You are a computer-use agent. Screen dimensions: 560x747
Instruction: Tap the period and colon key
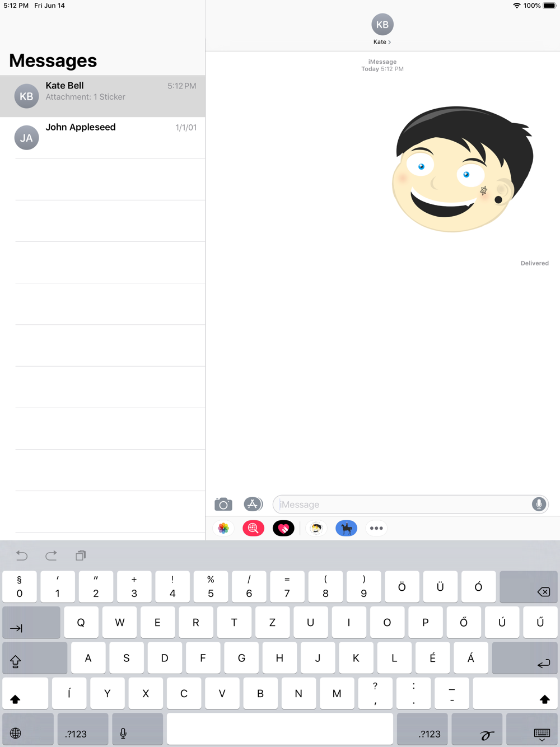pos(413,693)
